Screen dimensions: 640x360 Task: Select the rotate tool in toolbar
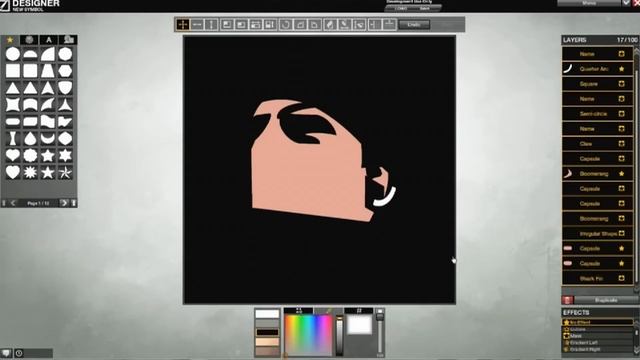[285, 24]
